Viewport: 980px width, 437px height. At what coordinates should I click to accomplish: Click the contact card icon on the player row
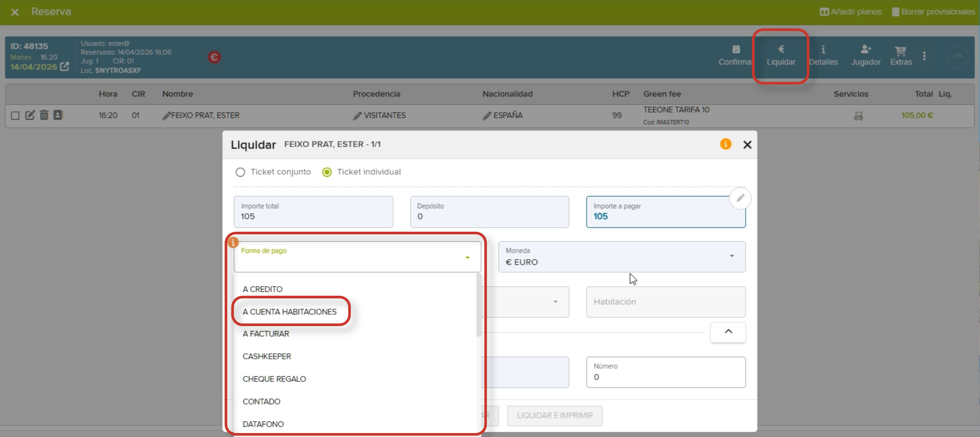tap(58, 115)
